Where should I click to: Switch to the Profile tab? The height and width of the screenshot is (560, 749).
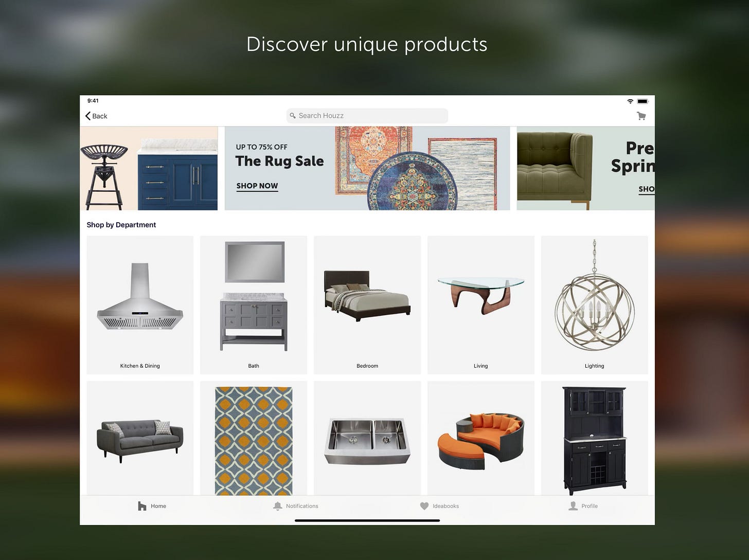tap(583, 506)
